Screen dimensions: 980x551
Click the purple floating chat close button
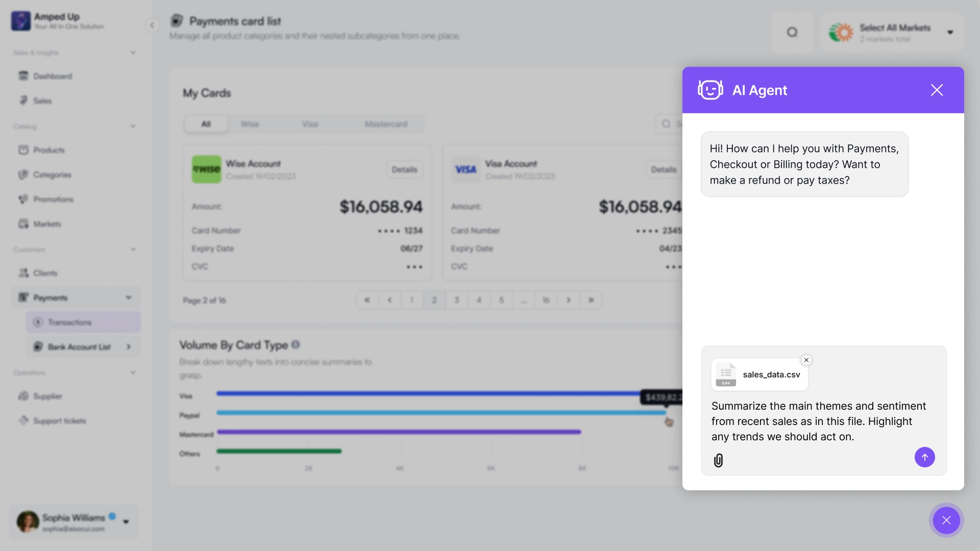[x=946, y=520]
